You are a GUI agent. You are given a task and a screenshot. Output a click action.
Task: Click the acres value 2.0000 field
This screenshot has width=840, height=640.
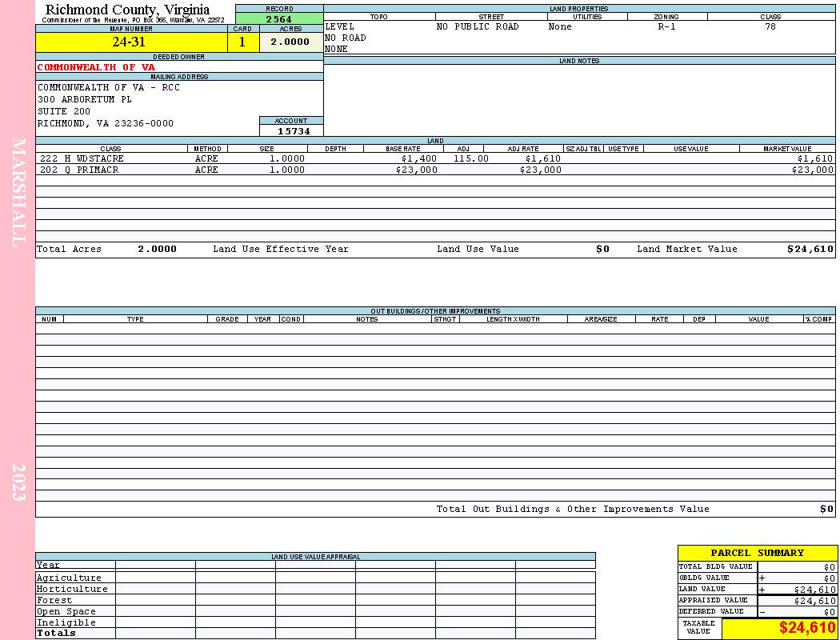coord(291,42)
